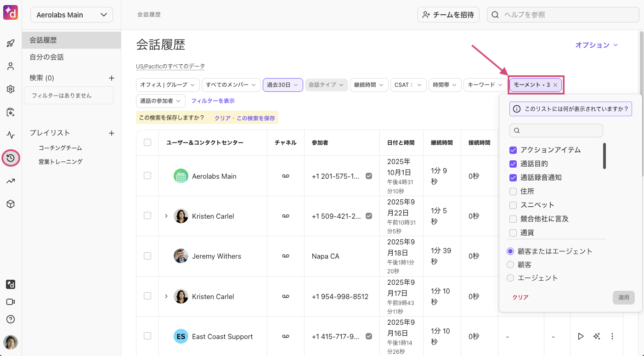Expand the 過去30日 date filter
The image size is (644, 356).
coord(282,85)
